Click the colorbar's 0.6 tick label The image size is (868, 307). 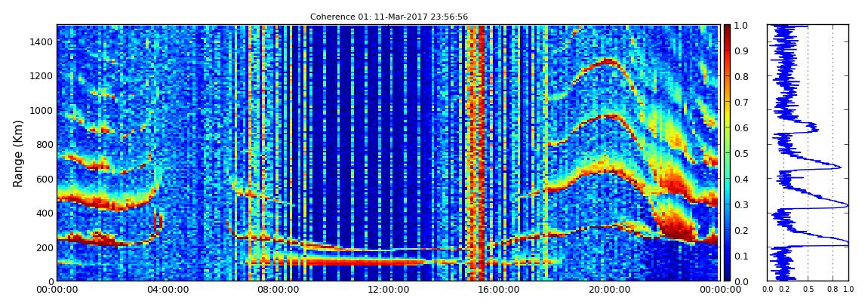click(x=740, y=127)
